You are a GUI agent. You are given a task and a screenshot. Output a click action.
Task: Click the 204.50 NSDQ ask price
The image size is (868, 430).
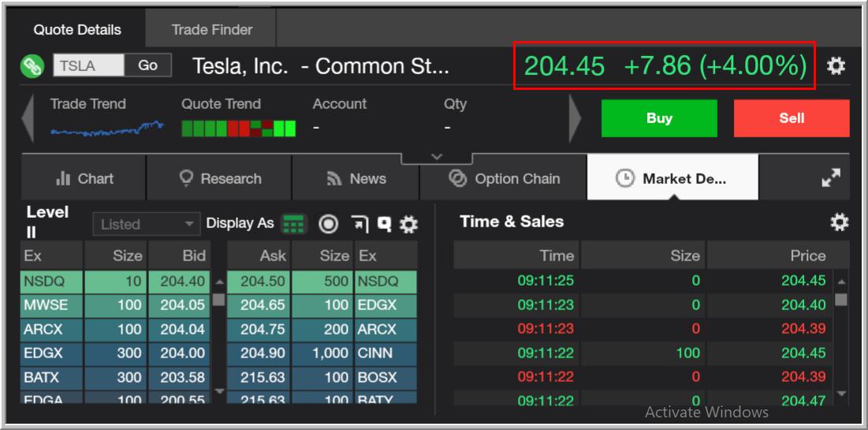click(259, 282)
